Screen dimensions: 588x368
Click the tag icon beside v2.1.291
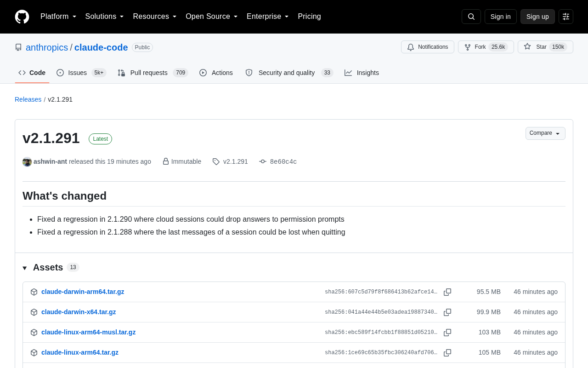pyautogui.click(x=216, y=161)
